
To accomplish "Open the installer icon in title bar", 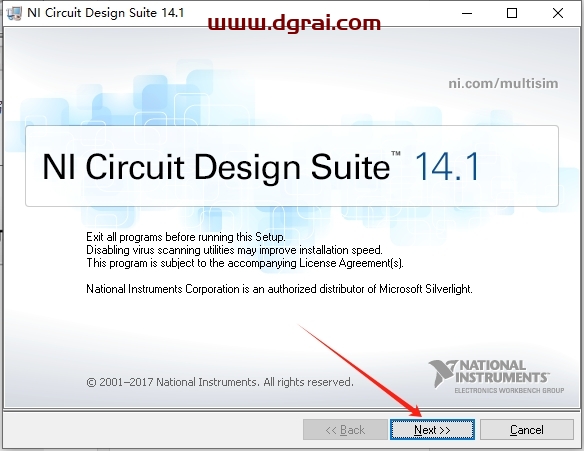I will pos(14,13).
